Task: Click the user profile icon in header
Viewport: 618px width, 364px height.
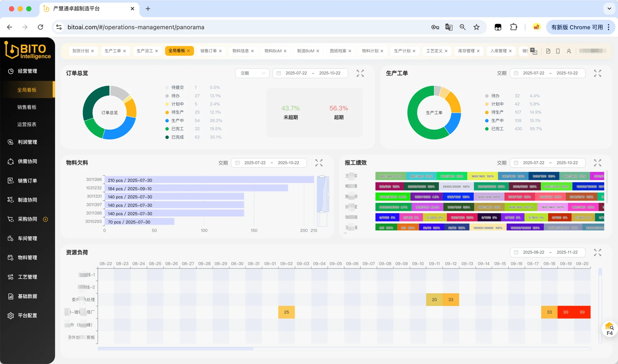Action: 569,51
